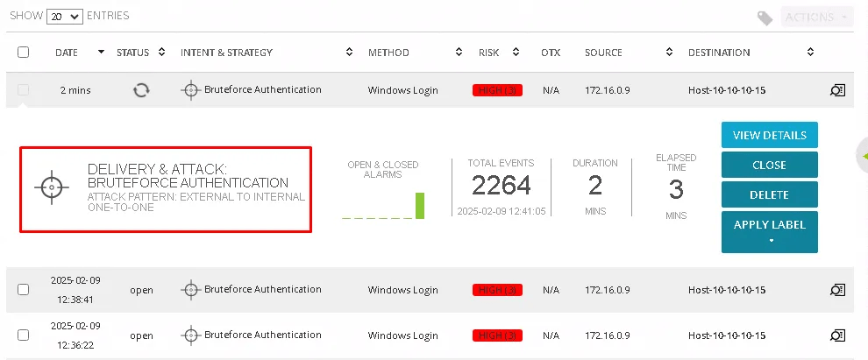Sort alarms by the Date column
The image size is (868, 360).
click(79, 53)
